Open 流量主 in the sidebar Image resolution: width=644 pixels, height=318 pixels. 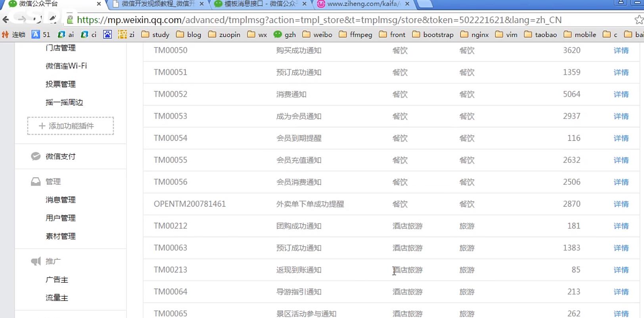point(57,298)
